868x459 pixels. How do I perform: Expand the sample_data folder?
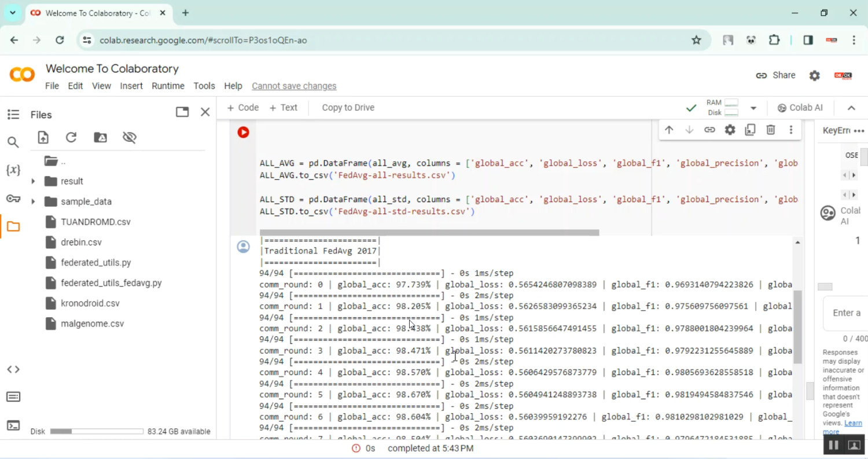pyautogui.click(x=33, y=201)
